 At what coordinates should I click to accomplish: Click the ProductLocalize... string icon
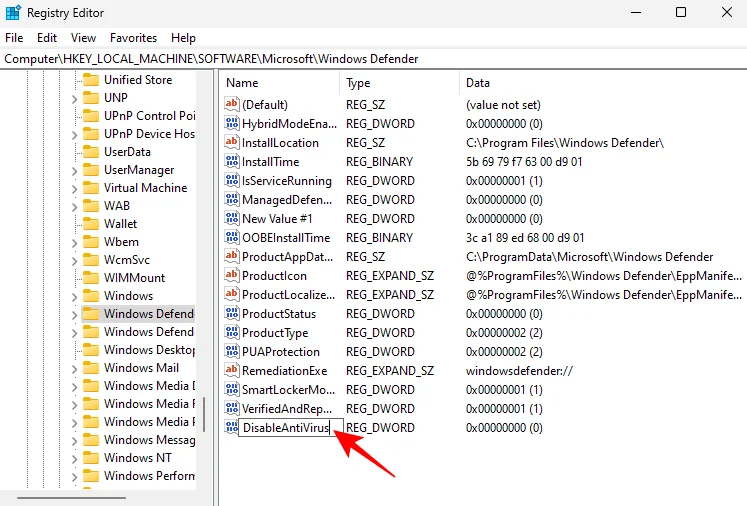(232, 294)
